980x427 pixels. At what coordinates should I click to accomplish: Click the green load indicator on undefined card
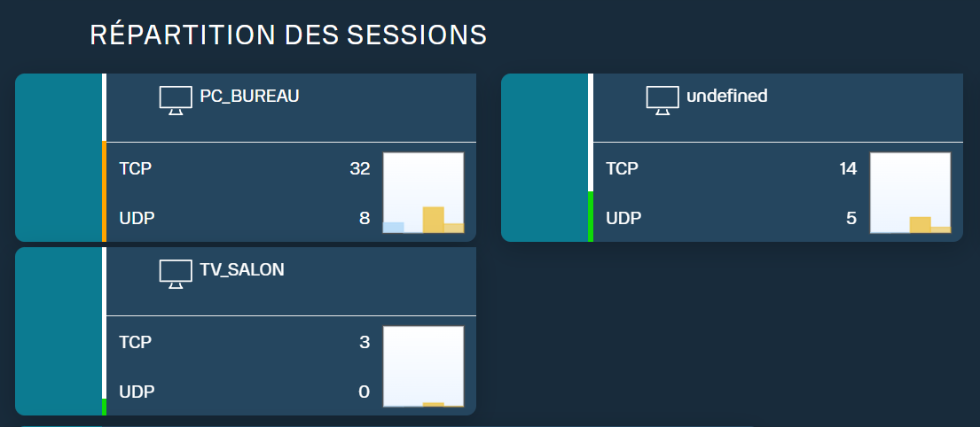591,216
